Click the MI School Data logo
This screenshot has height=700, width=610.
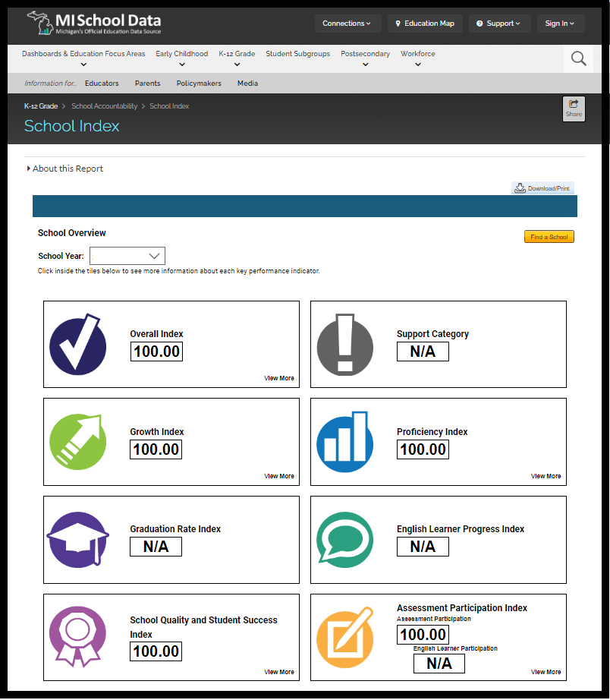pyautogui.click(x=94, y=24)
